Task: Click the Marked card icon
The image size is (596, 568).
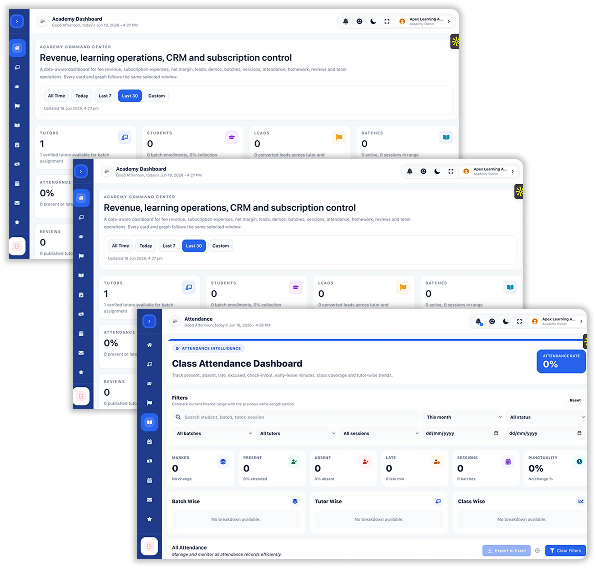Action: tap(223, 462)
